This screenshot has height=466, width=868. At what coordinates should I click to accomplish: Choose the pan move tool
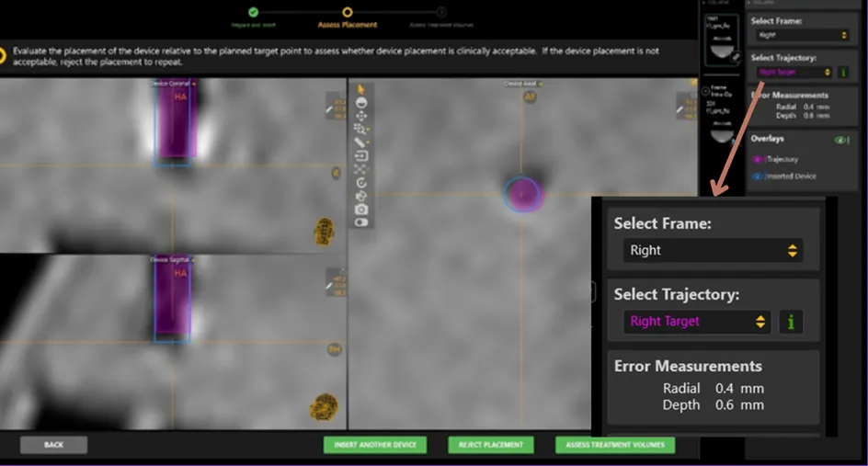(x=361, y=117)
